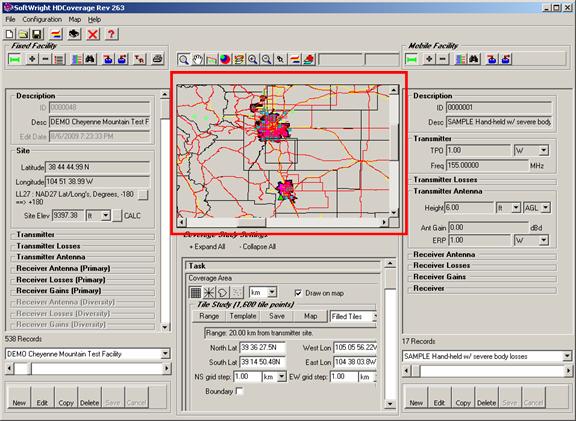Open help with the red question mark icon
Image resolution: width=576 pixels, height=421 pixels.
click(111, 34)
